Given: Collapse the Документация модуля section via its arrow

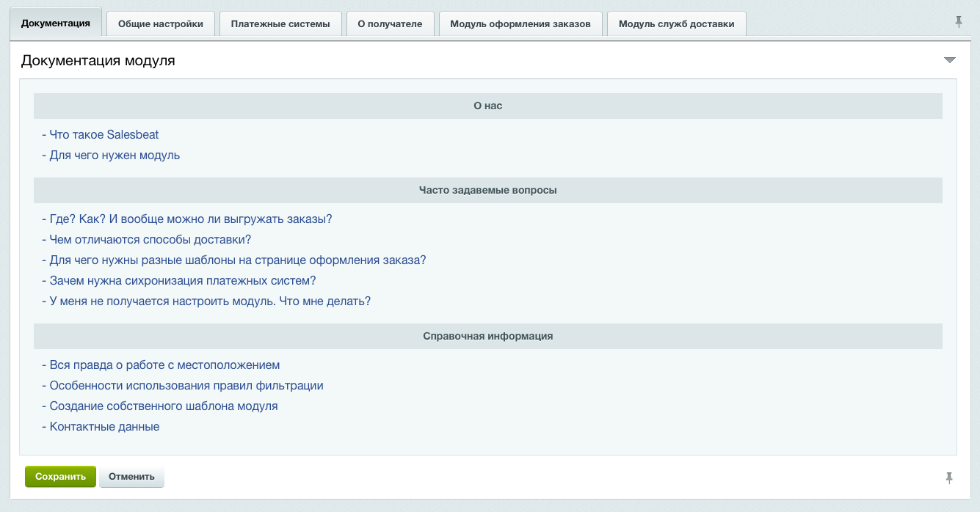Looking at the screenshot, I should [x=951, y=60].
